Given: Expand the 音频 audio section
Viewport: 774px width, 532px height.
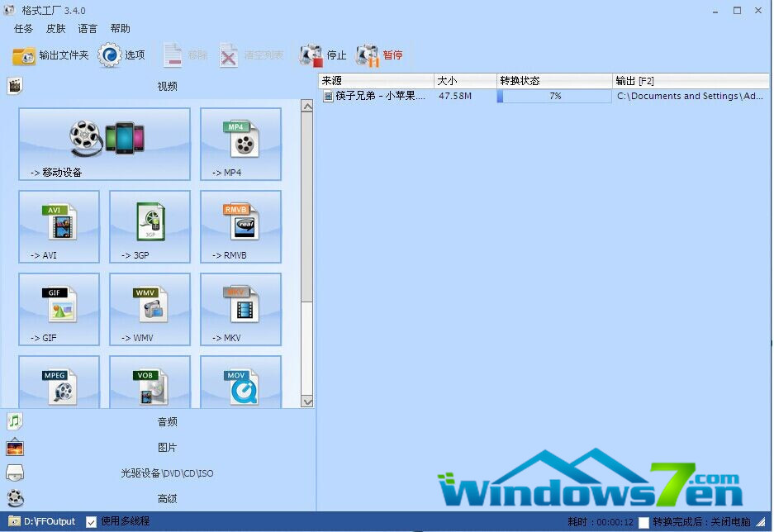Looking at the screenshot, I should (167, 422).
